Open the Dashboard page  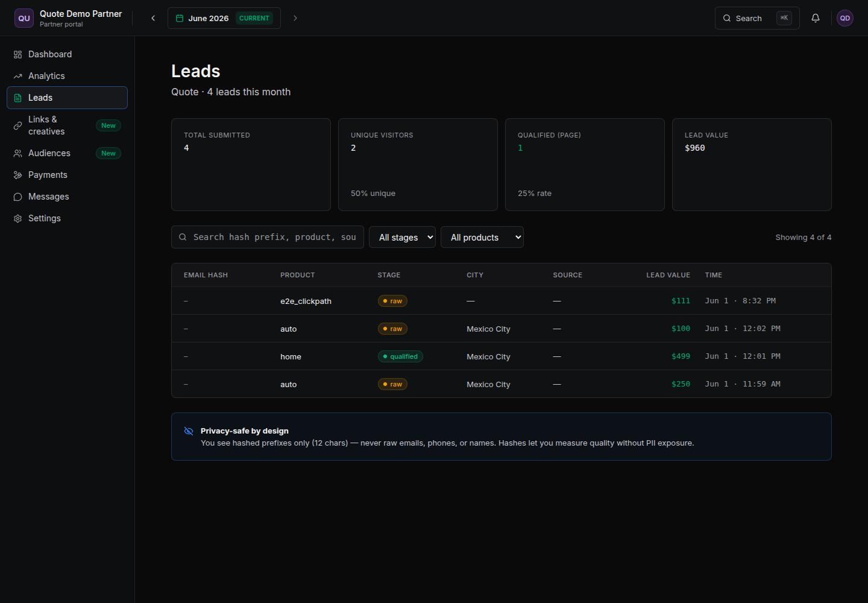tap(67, 54)
